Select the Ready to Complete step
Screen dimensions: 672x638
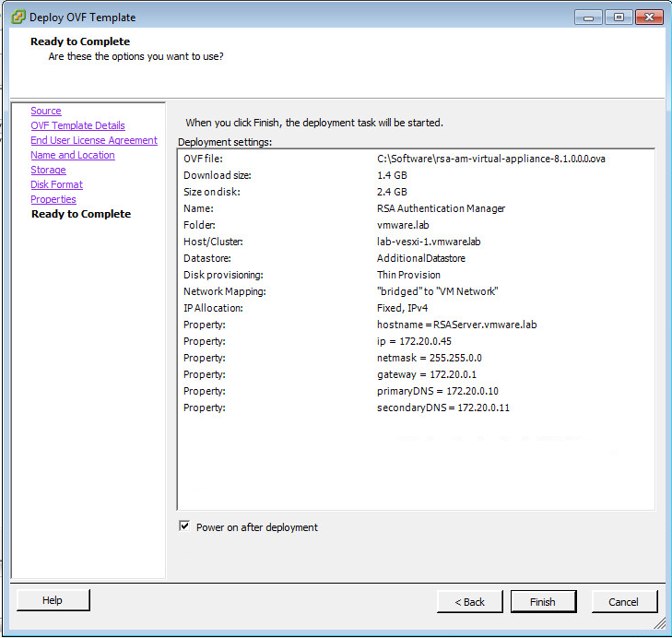point(81,214)
